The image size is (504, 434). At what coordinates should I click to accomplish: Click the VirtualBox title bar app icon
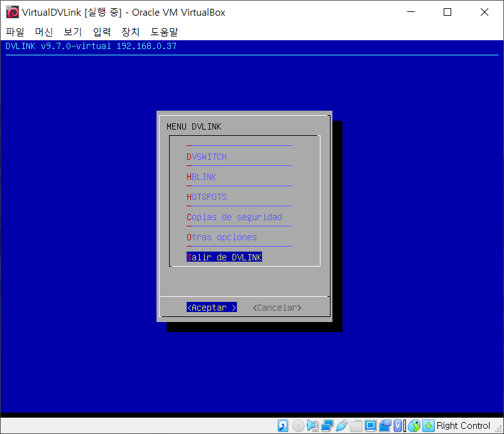pos(13,12)
